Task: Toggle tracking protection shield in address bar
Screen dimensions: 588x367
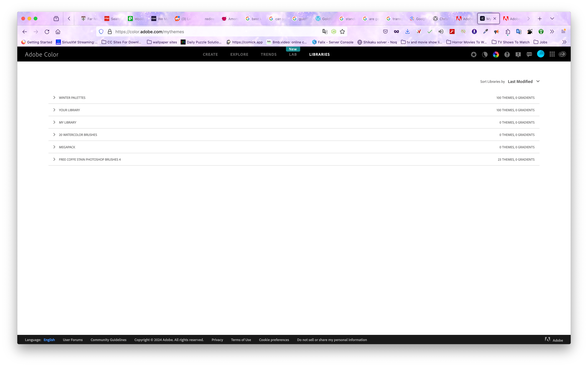Action: (x=101, y=32)
